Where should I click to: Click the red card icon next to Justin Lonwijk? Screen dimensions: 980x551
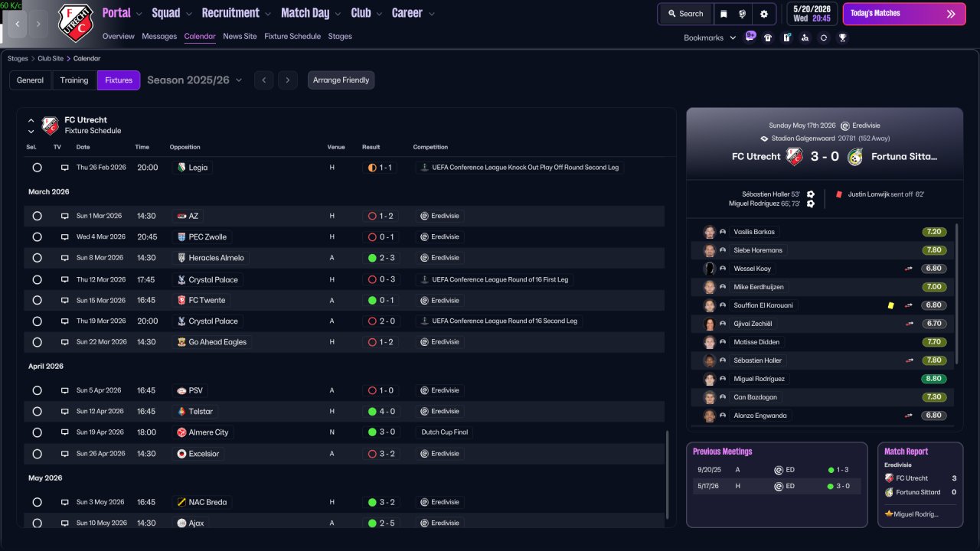pos(839,194)
